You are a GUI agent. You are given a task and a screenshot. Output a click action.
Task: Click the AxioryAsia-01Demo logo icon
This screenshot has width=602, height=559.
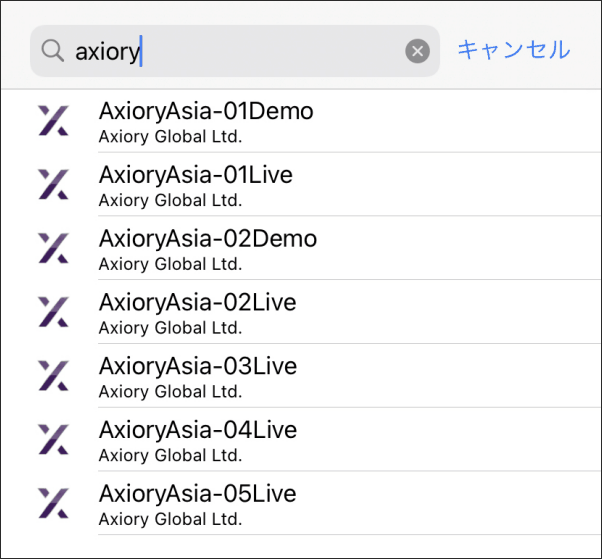click(x=53, y=121)
